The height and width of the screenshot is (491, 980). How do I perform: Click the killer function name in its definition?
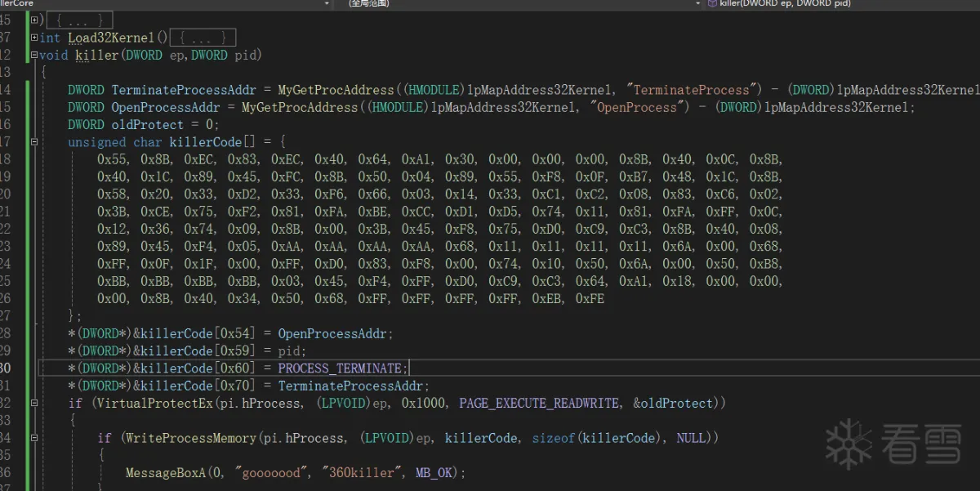96,55
